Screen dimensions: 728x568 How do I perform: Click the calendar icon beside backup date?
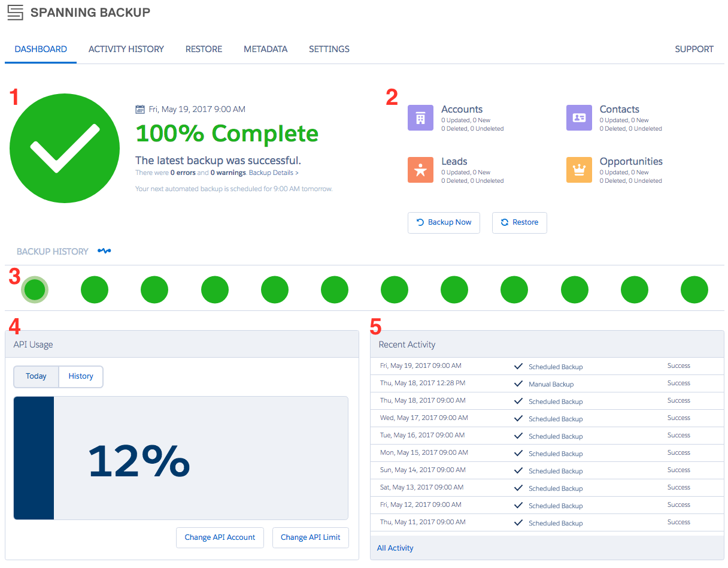140,110
